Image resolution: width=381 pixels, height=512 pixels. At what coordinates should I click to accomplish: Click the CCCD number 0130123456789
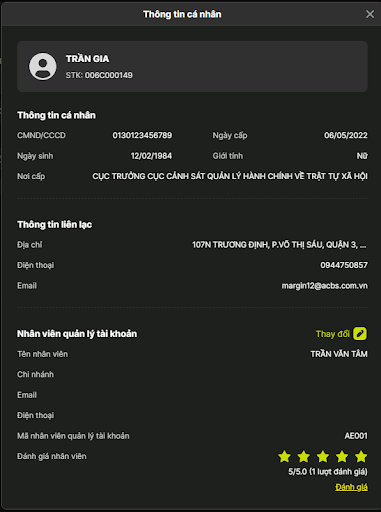142,135
